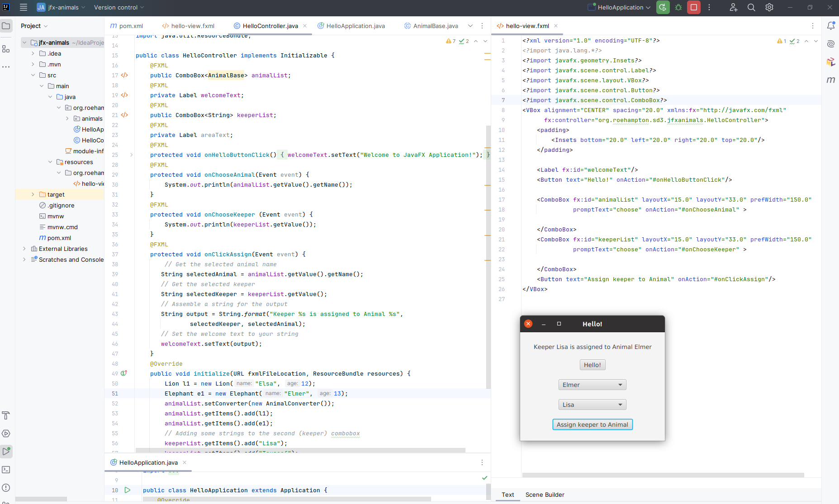Open the jfx-animals project dropdown

coord(61,7)
